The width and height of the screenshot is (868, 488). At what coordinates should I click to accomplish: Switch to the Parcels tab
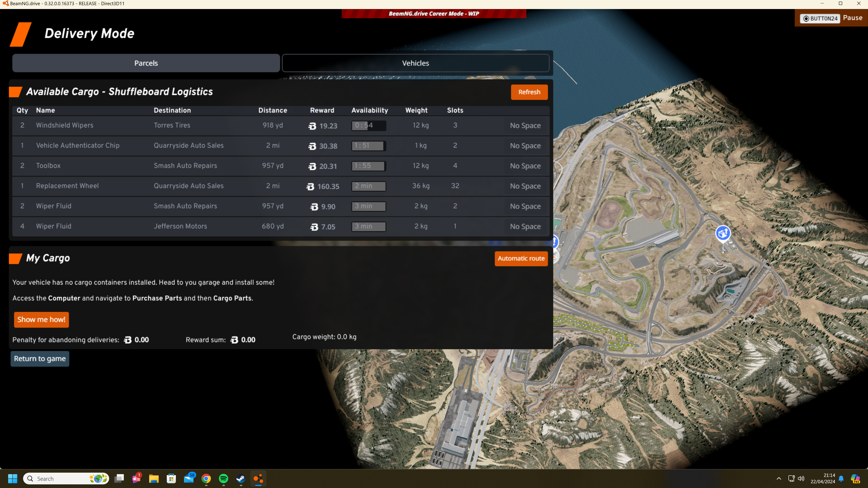pos(146,63)
